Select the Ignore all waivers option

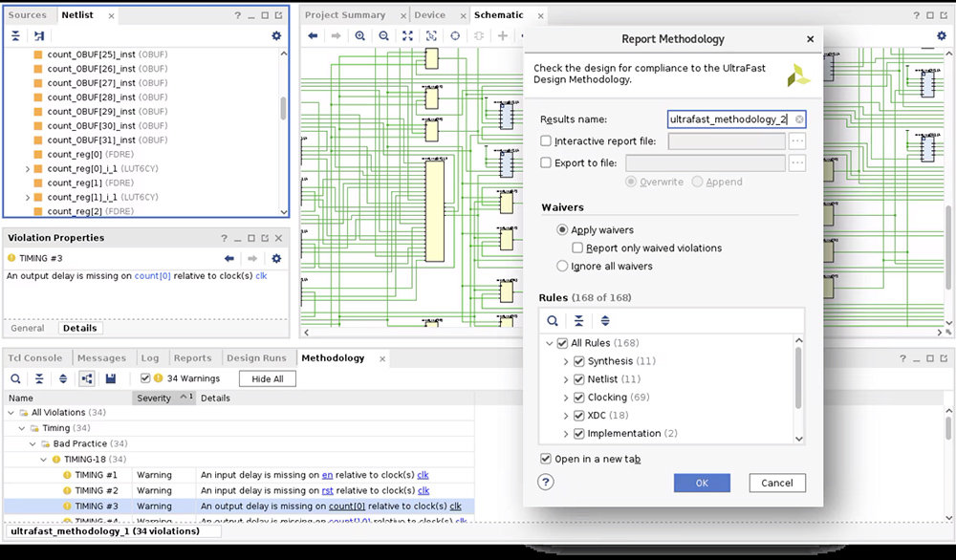pyautogui.click(x=562, y=267)
